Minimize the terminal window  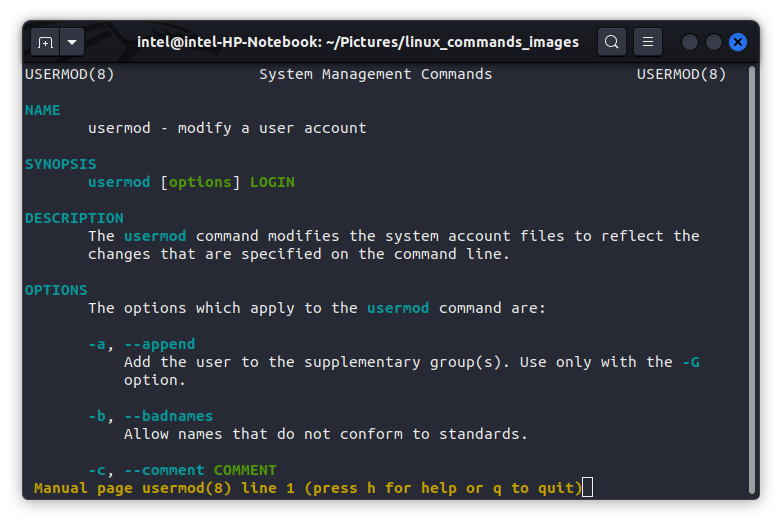coord(690,42)
